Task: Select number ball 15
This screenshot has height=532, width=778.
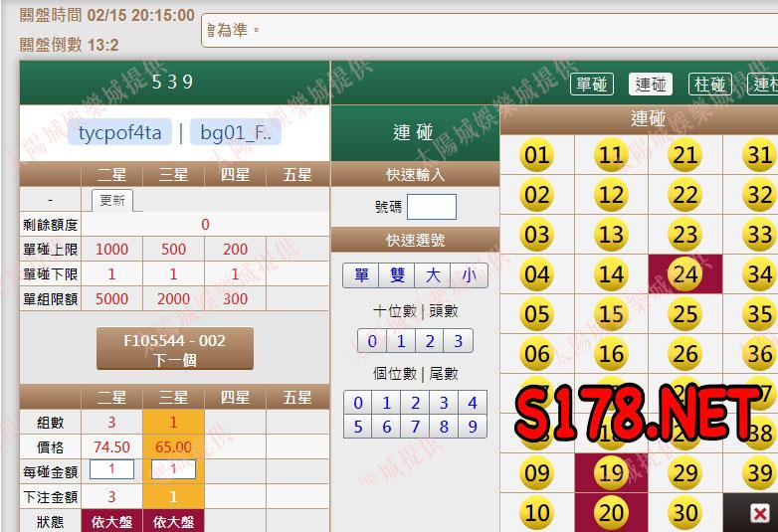Action: point(611,314)
